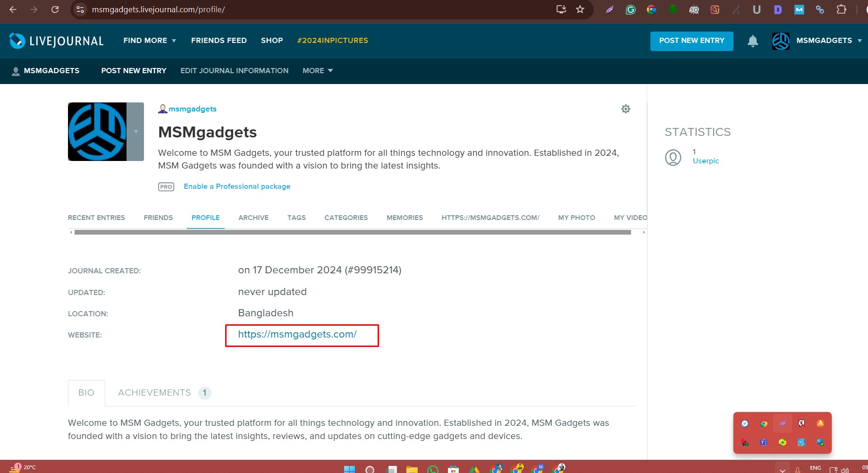
Task: Open site information icon in address bar
Action: coord(80,9)
